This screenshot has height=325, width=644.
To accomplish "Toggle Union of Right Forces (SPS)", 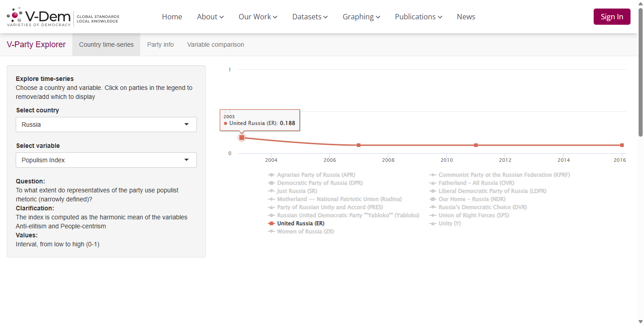I will point(469,215).
